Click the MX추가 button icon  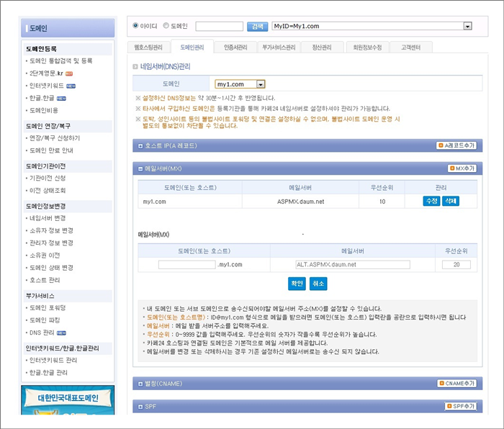[462, 168]
